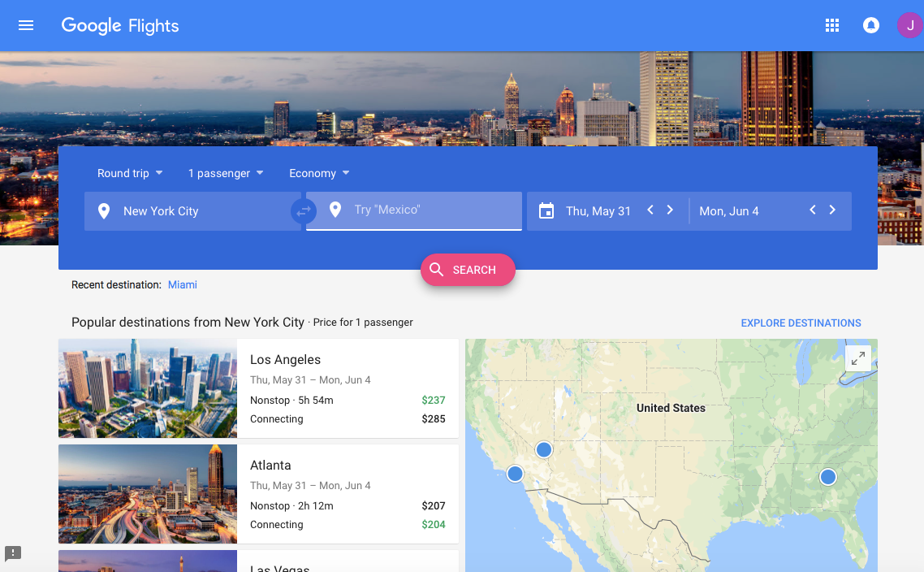Select the Atlanta map marker
The height and width of the screenshot is (572, 924).
828,476
